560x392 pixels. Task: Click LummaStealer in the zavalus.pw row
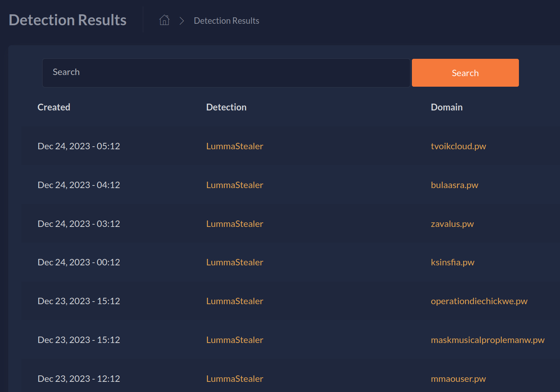click(x=234, y=224)
